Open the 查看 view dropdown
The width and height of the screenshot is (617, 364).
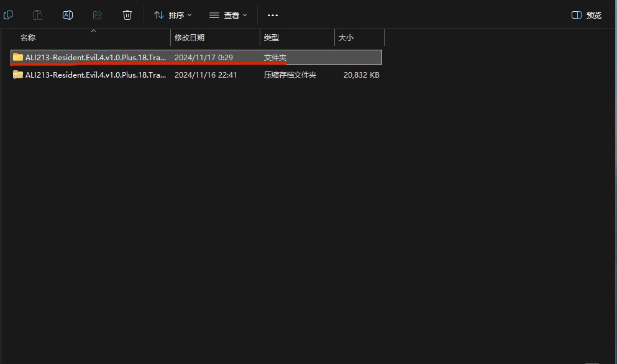tap(228, 15)
